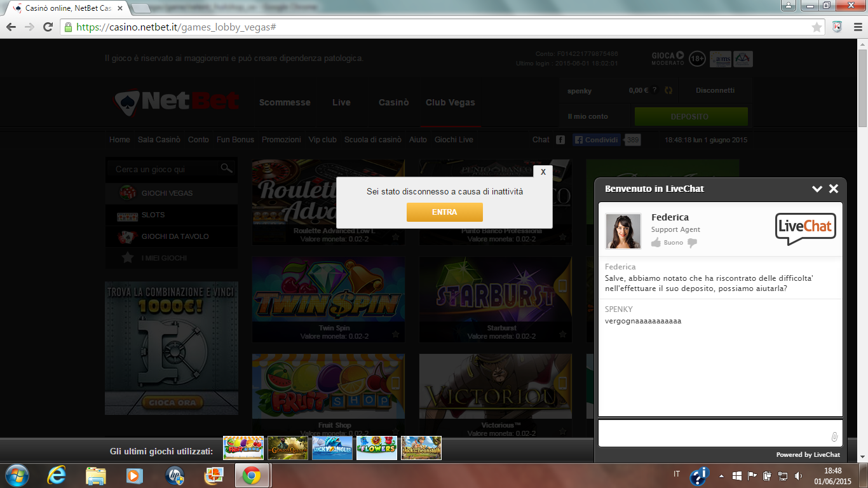Click the Home menu link
The image size is (868, 488).
(119, 140)
